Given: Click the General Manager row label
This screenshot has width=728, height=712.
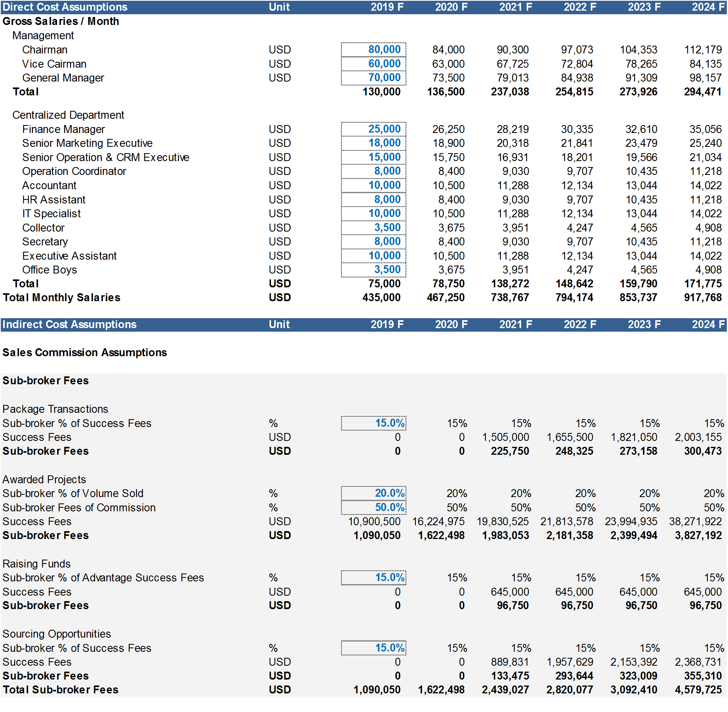Looking at the screenshot, I should [x=63, y=78].
